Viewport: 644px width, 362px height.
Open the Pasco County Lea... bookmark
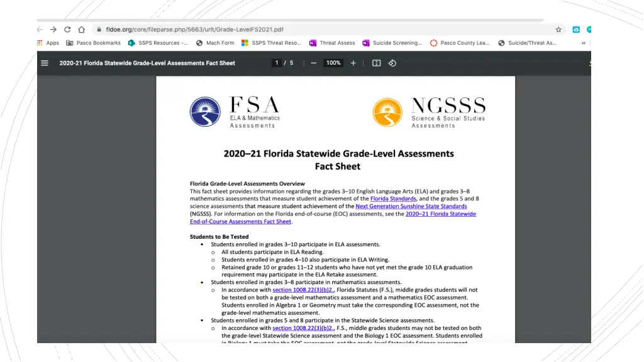pos(460,43)
